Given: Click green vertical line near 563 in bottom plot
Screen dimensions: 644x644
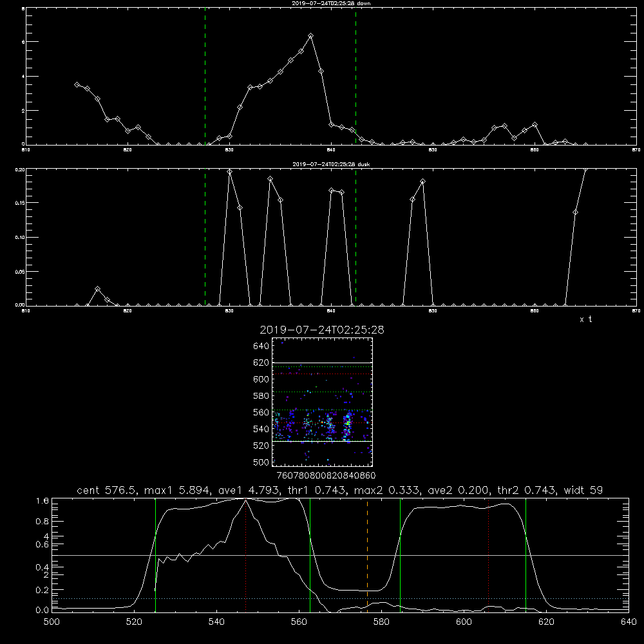Looking at the screenshot, I should tap(310, 555).
